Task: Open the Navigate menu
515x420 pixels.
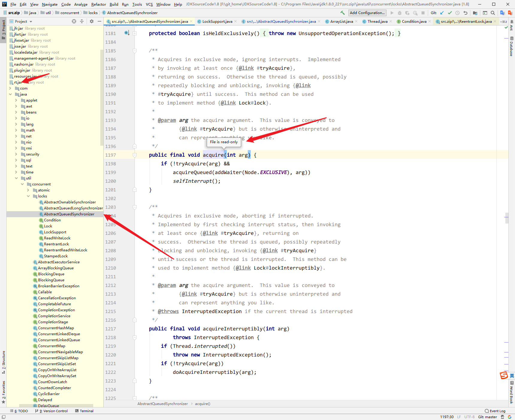Action: [50, 4]
